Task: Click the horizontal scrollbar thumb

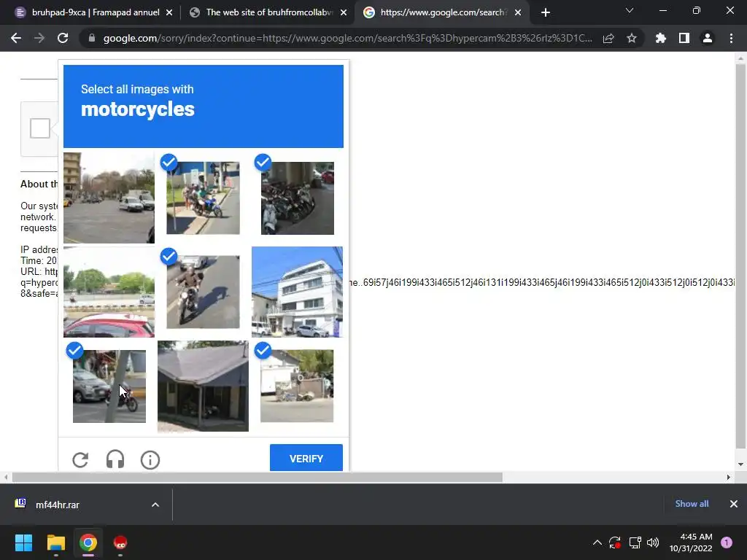Action: (258, 477)
